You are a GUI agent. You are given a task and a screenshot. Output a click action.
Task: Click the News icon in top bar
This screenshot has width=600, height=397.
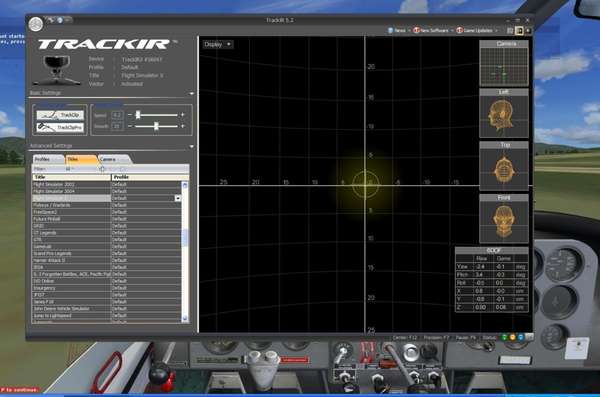390,30
